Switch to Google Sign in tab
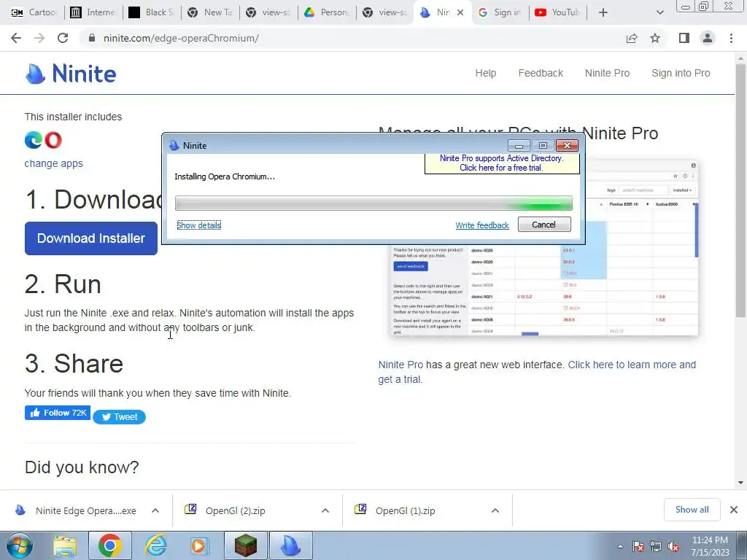 point(500,12)
